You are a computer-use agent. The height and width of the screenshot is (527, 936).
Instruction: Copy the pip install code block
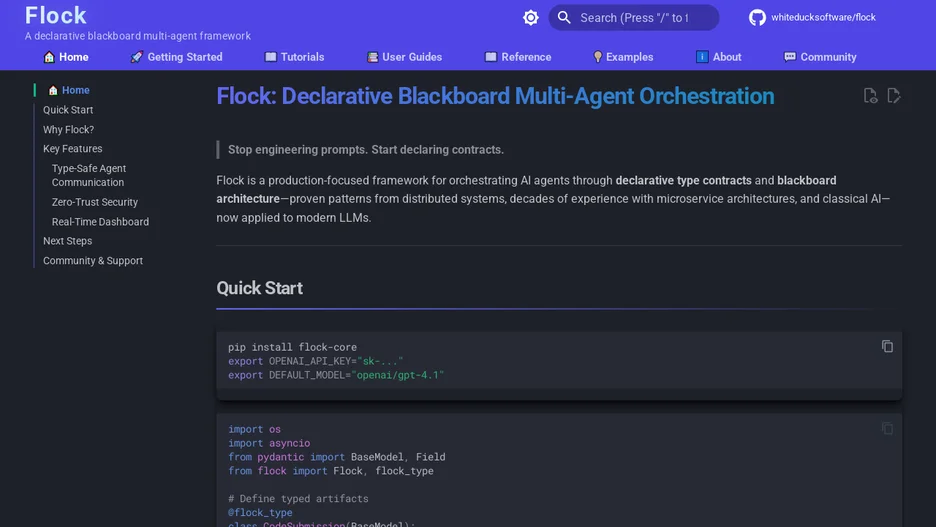887,346
